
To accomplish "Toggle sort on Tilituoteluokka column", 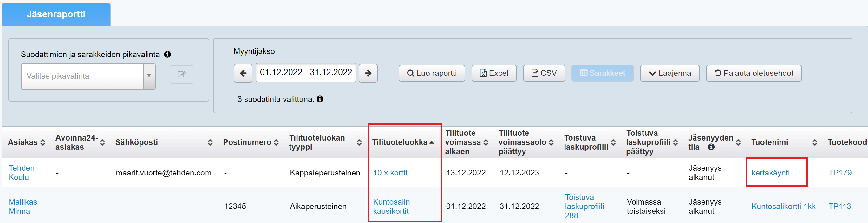I will pos(432,142).
